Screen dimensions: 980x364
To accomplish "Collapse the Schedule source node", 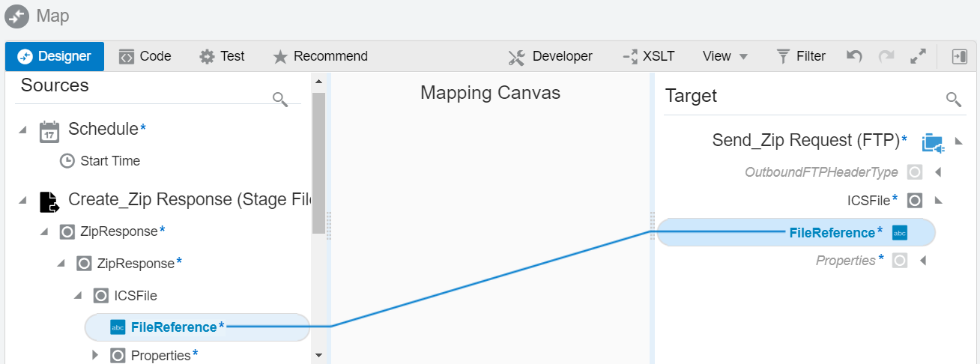I will click(23, 130).
